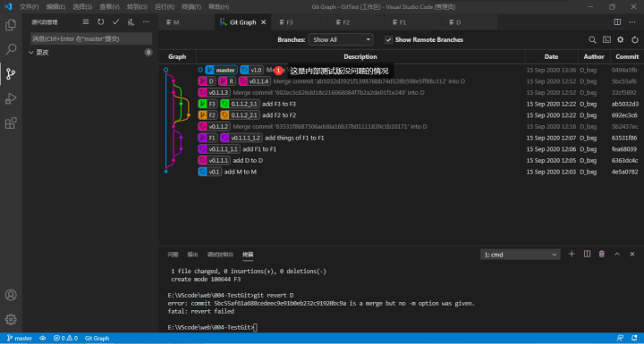Create a new terminal with plus icon
Screen dimensions: 644x344
point(572,254)
